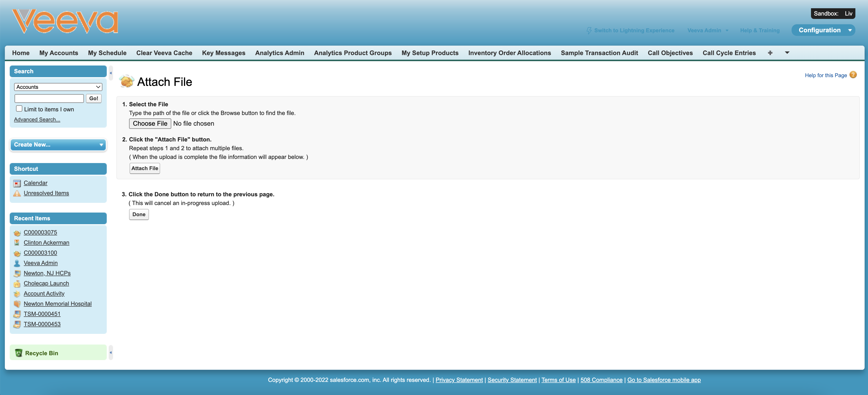Switch to the Call Objectives tab
The image size is (868, 395).
[670, 53]
